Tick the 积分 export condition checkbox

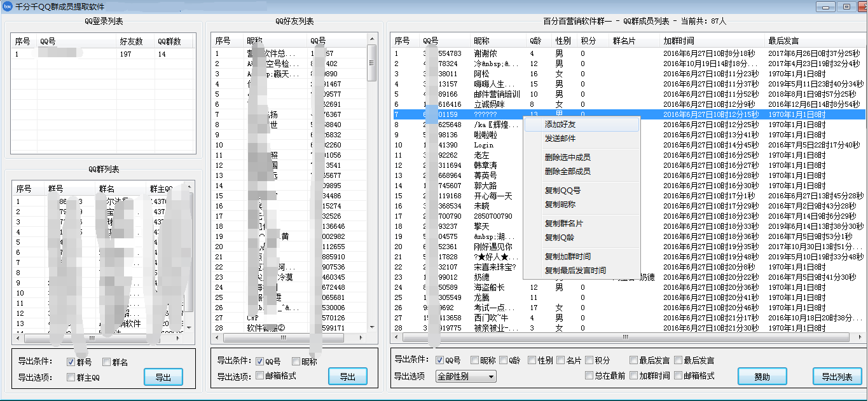tap(589, 360)
